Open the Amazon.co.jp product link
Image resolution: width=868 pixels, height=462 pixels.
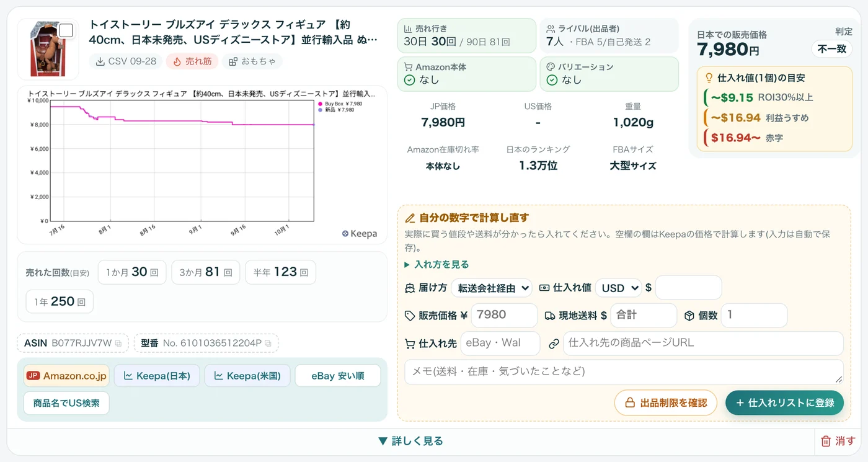pyautogui.click(x=67, y=376)
